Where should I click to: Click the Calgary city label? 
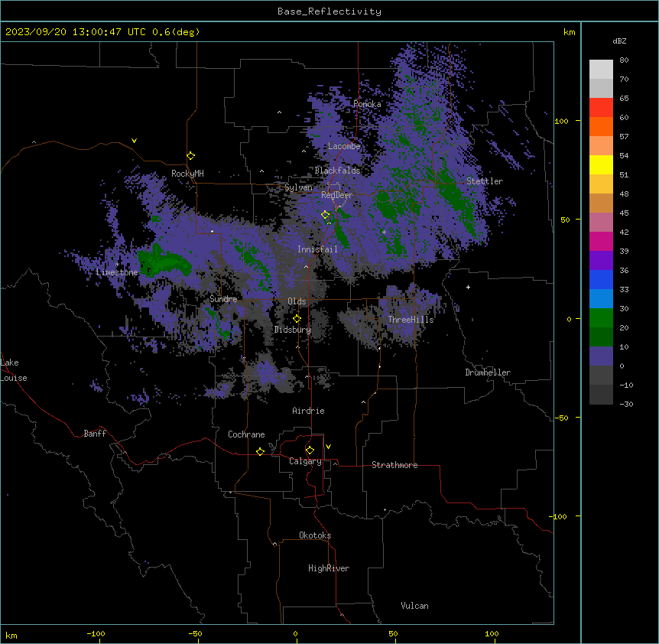click(x=305, y=461)
